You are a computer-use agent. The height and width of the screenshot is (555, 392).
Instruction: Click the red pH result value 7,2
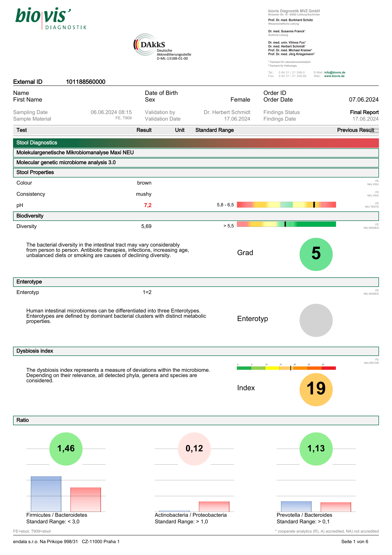(148, 205)
